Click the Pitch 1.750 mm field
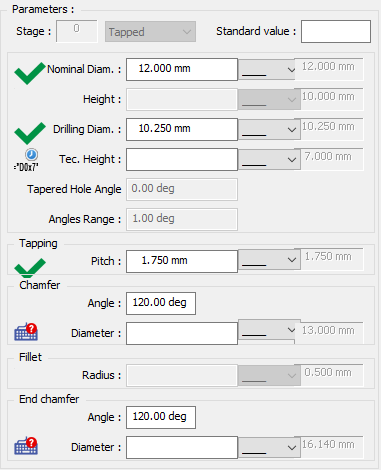This screenshot has width=381, height=470. tap(182, 261)
